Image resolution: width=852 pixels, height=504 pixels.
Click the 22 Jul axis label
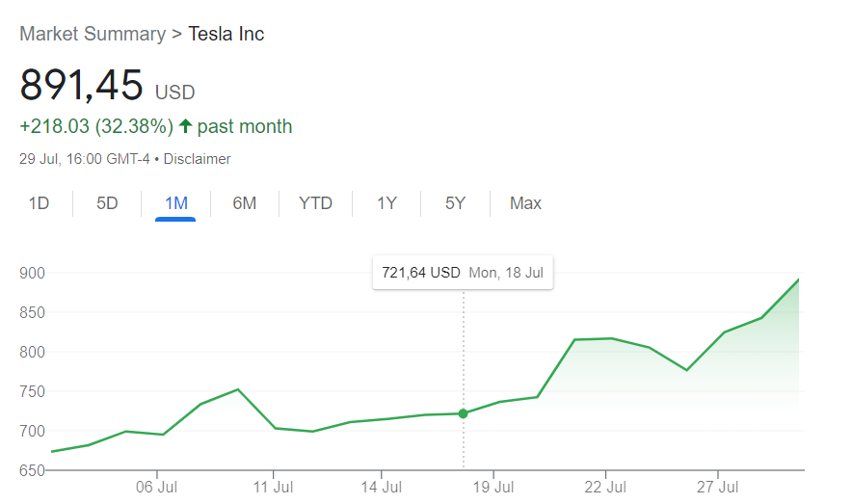coord(605,487)
